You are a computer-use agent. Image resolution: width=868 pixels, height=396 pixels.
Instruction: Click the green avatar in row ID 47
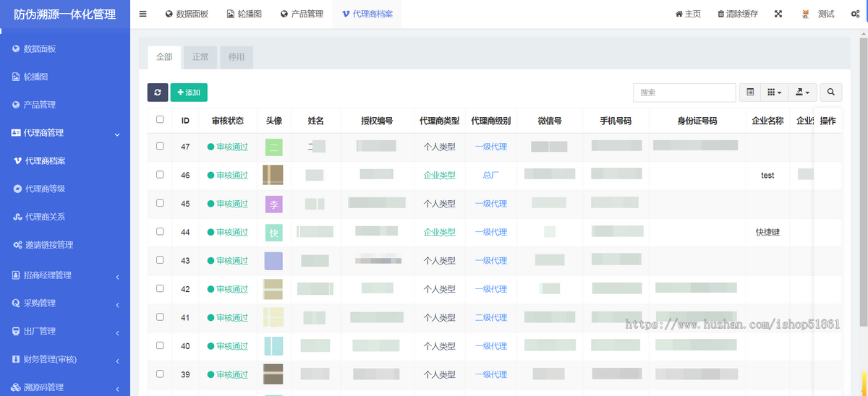pyautogui.click(x=273, y=147)
